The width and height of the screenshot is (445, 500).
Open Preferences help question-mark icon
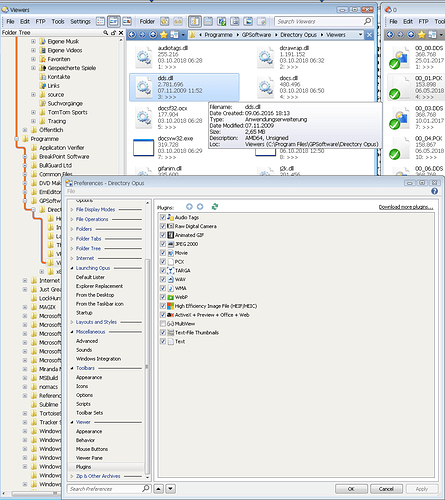coord(434,191)
